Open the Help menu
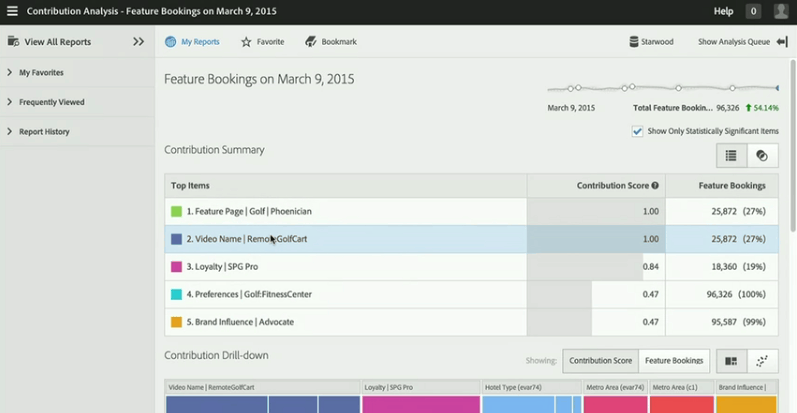Viewport: 797px width, 413px height. 723,11
